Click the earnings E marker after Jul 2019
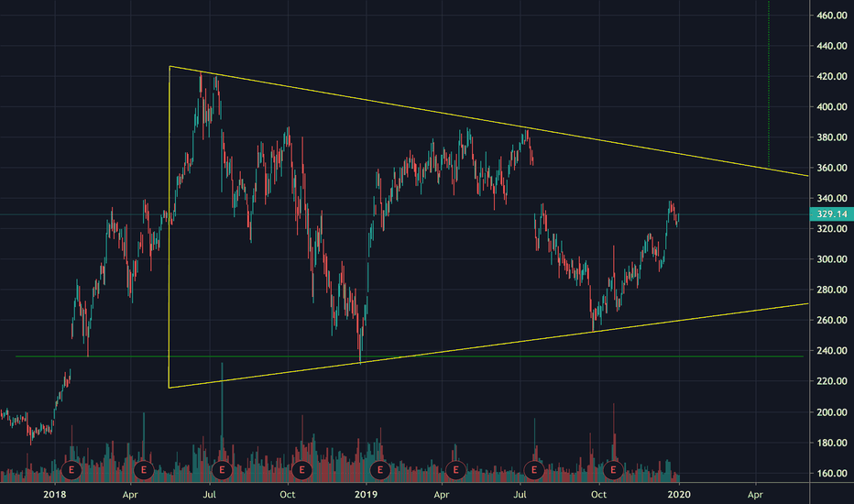The width and height of the screenshot is (854, 504). pyautogui.click(x=534, y=470)
